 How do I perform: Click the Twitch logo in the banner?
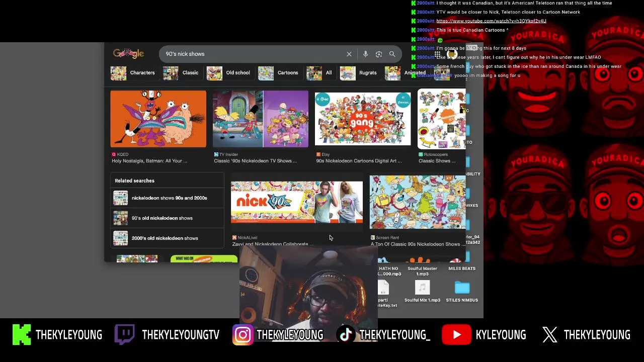coord(124,335)
